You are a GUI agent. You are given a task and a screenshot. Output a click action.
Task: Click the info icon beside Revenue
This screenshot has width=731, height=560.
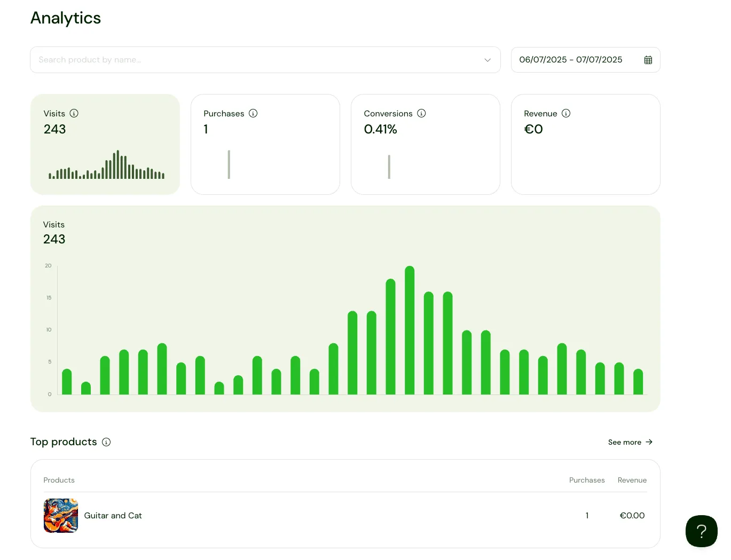coord(566,113)
